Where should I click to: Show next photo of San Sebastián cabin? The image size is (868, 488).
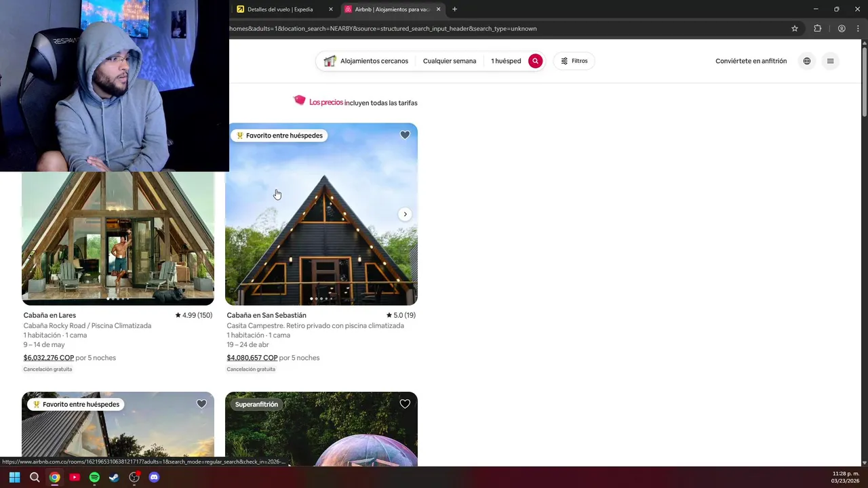(x=405, y=214)
